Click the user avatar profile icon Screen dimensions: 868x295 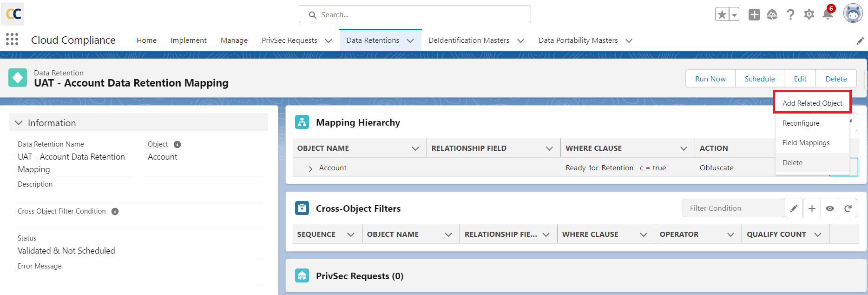[x=853, y=14]
